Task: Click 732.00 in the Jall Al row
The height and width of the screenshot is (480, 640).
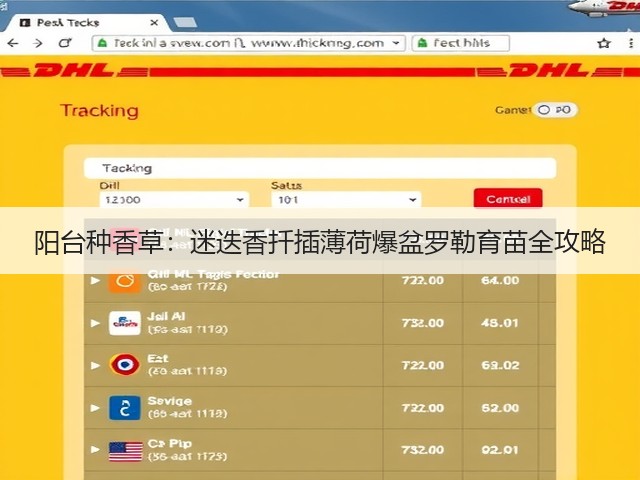Action: pos(422,323)
